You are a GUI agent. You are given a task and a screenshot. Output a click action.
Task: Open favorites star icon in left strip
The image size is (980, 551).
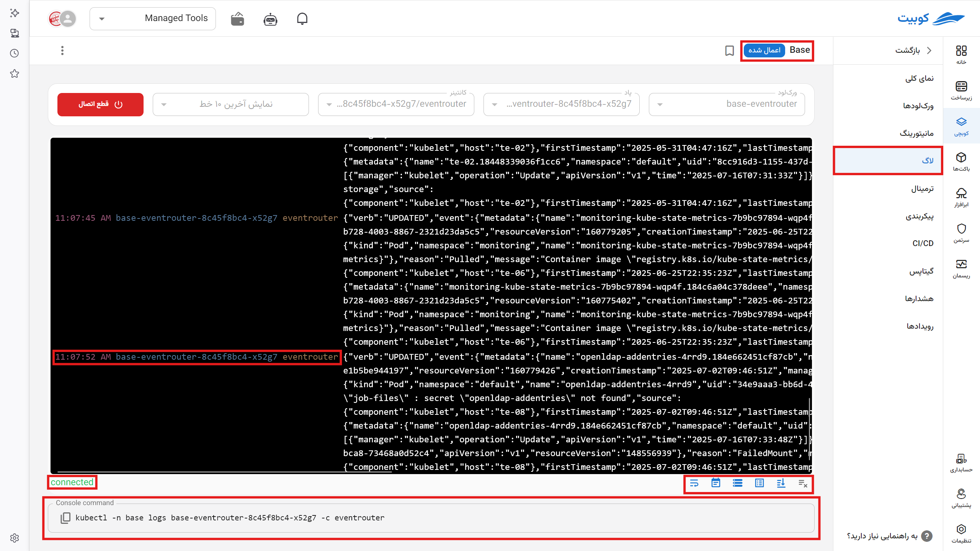15,73
